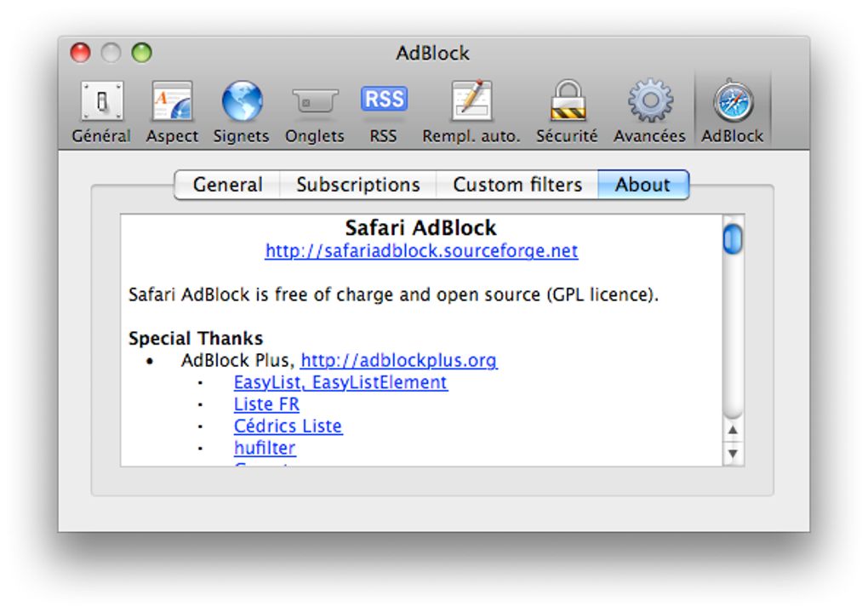This screenshot has width=868, height=612.
Task: Select the About tab
Action: click(x=642, y=185)
